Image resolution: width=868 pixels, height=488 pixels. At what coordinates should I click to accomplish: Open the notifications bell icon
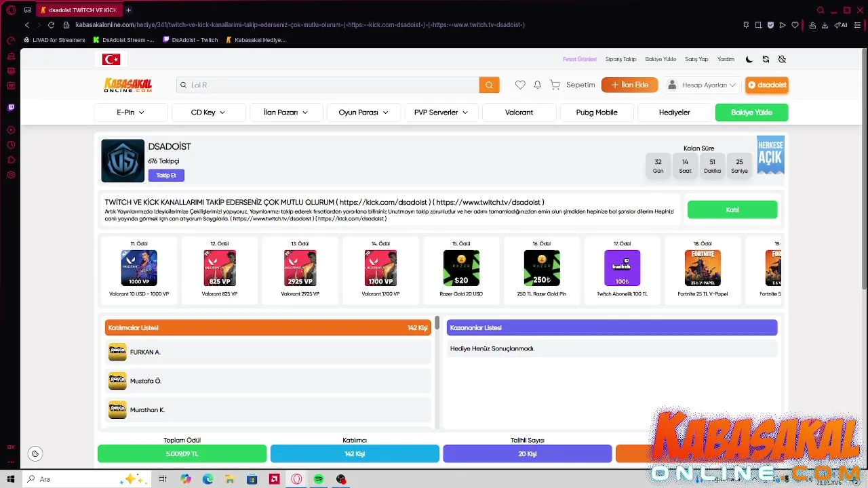tap(537, 85)
